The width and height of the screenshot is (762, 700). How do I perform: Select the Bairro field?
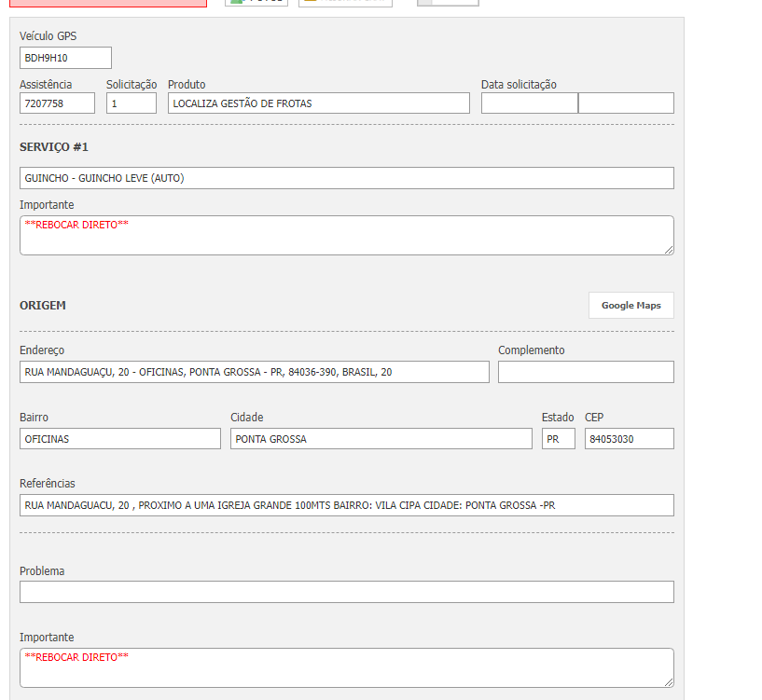pos(119,439)
